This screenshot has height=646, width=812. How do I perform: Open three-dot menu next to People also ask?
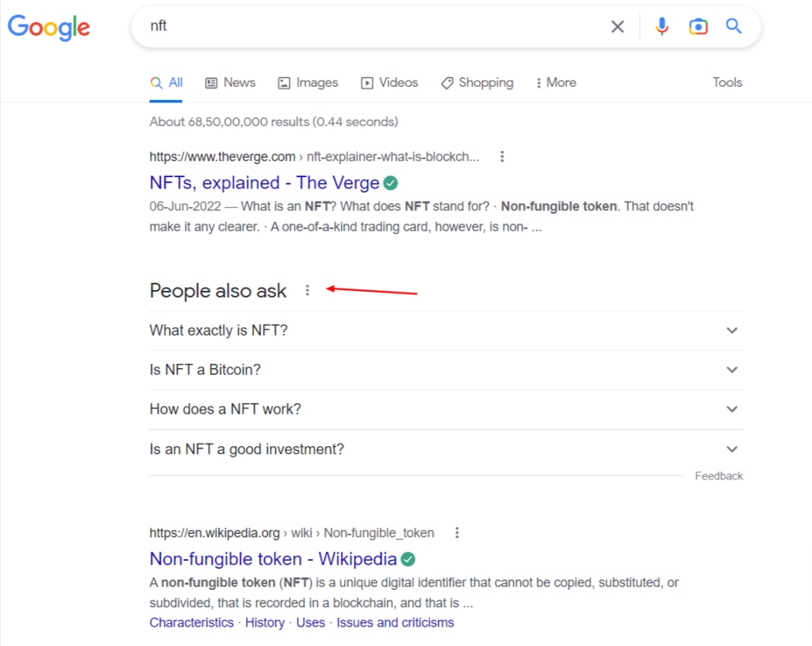point(307,290)
